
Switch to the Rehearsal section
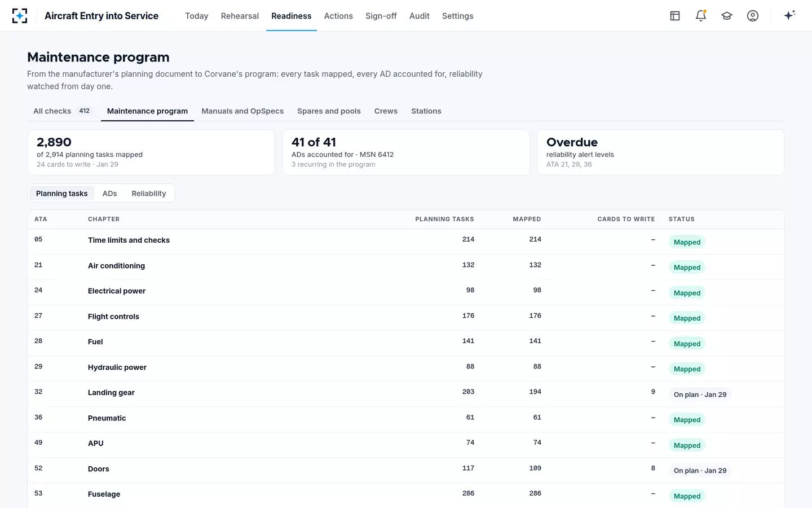(240, 16)
